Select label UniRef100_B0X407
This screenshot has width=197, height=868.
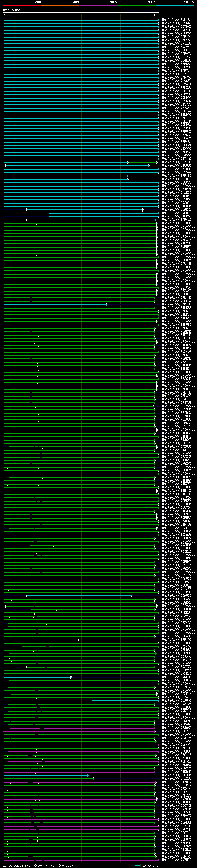click(x=177, y=647)
